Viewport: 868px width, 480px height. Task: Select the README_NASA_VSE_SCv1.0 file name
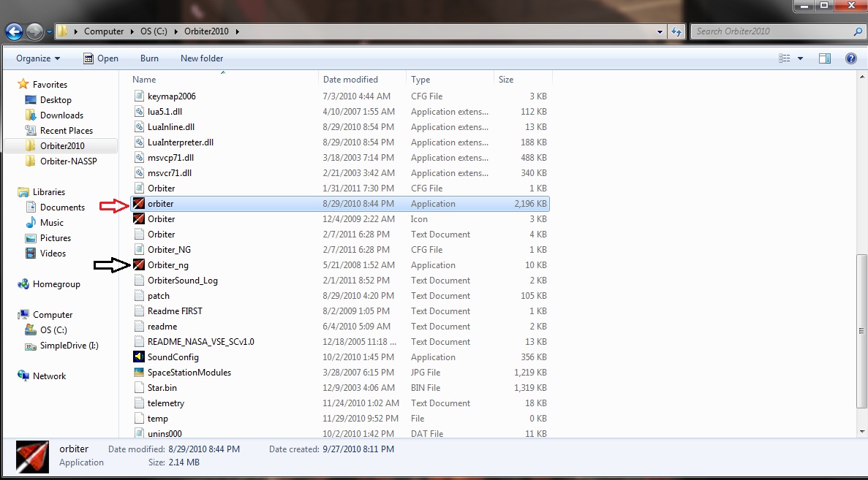click(x=201, y=342)
